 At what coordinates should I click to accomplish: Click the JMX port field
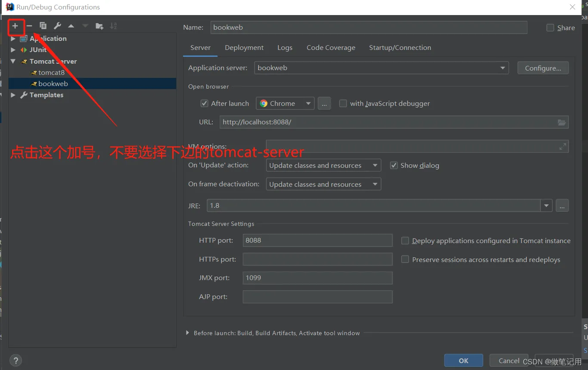[x=317, y=278]
